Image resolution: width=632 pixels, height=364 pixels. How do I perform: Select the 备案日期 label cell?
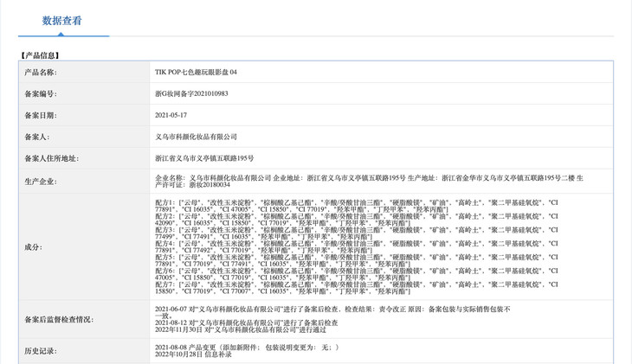point(41,115)
